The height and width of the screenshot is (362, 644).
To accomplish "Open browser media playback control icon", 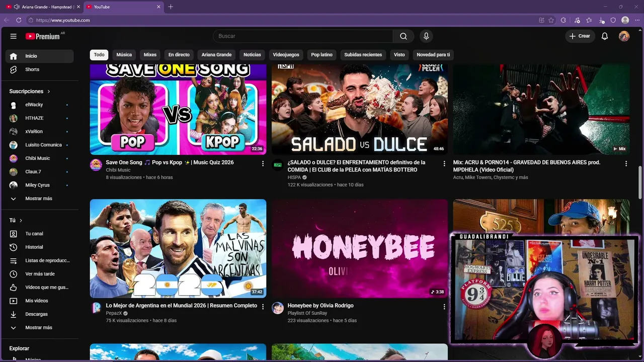I will 577,20.
